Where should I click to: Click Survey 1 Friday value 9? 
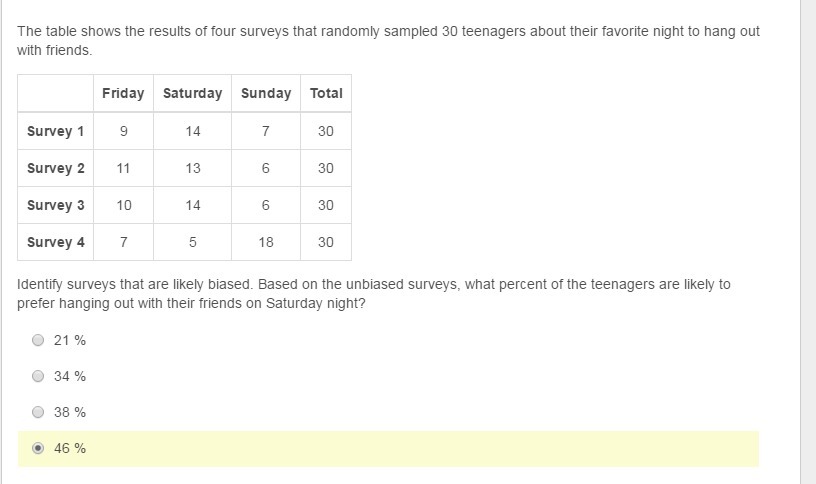click(x=123, y=131)
